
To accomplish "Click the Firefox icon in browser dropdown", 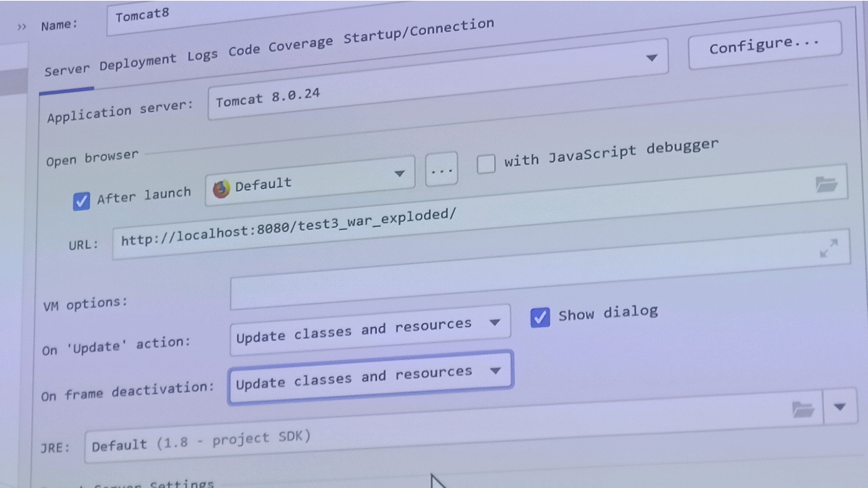I will pyautogui.click(x=221, y=189).
